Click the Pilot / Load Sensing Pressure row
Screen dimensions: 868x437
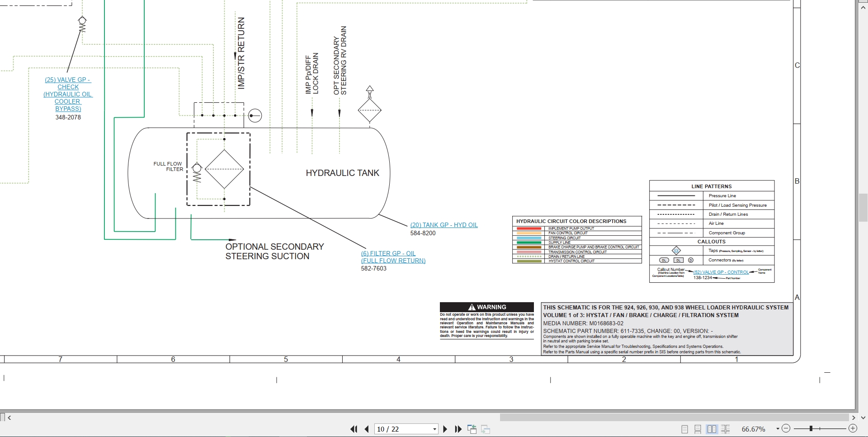click(712, 205)
